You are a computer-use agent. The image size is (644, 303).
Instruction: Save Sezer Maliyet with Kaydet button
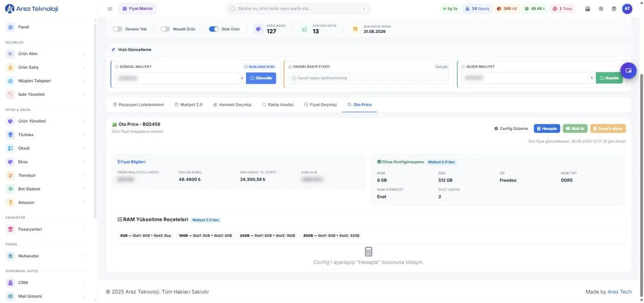pos(609,78)
